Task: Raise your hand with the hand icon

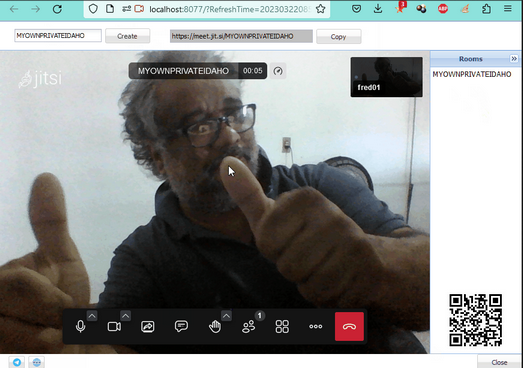Action: 215,326
